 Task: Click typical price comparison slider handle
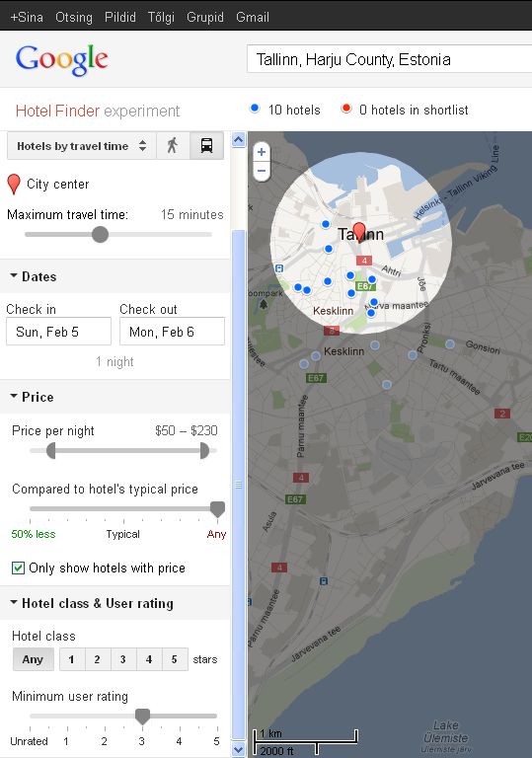(217, 509)
